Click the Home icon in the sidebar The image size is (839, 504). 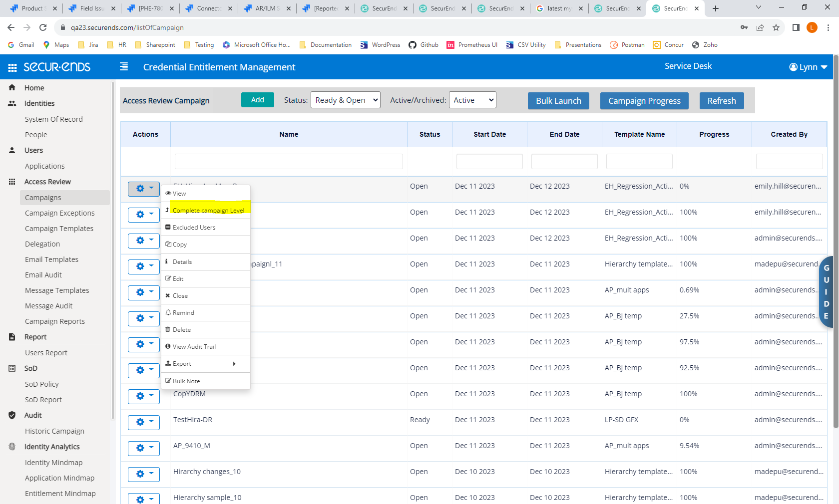11,87
